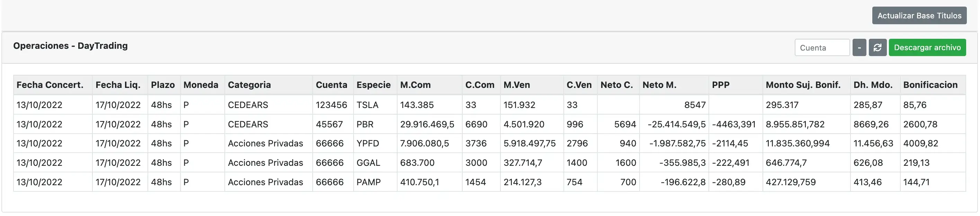Click the Fecha Liq. column header
The width and height of the screenshot is (980, 216).
pos(118,85)
